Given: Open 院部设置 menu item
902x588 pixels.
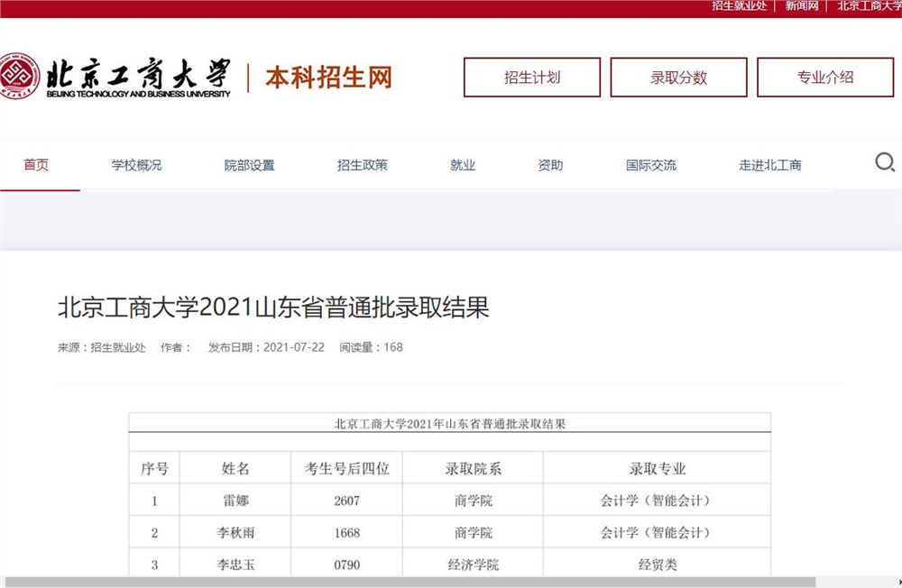Looking at the screenshot, I should coord(249,165).
